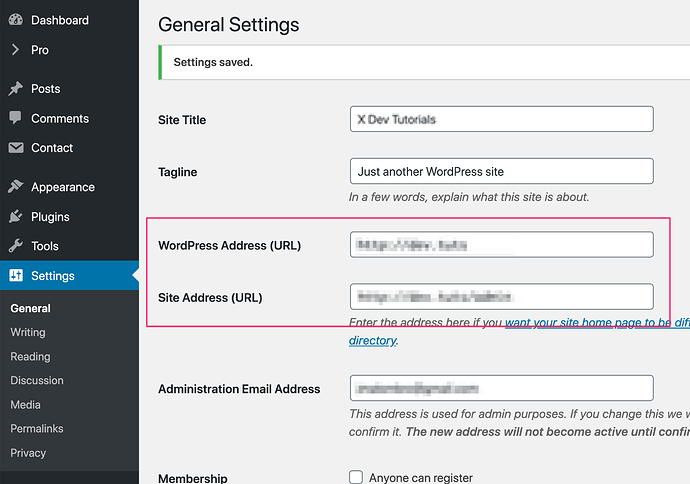This screenshot has height=484, width=690.
Task: Focus the Administration Email Address field
Action: pyautogui.click(x=502, y=388)
